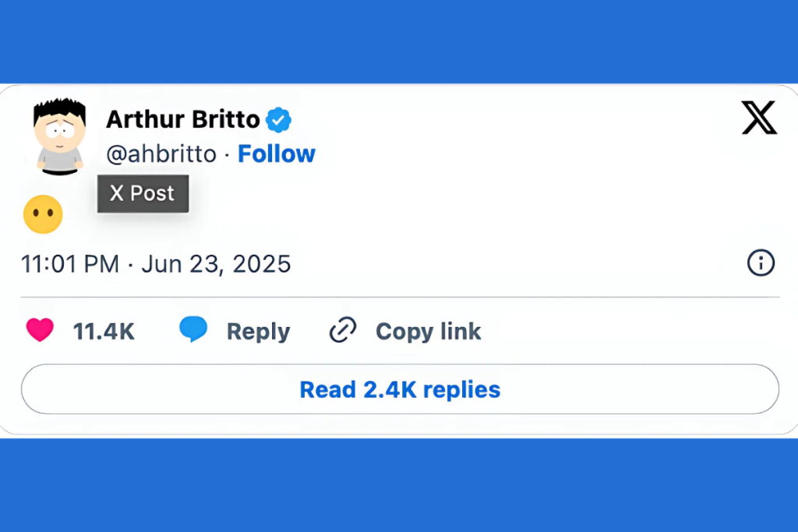The image size is (798, 532).
Task: Follow the @ahbritto account
Action: [x=276, y=154]
